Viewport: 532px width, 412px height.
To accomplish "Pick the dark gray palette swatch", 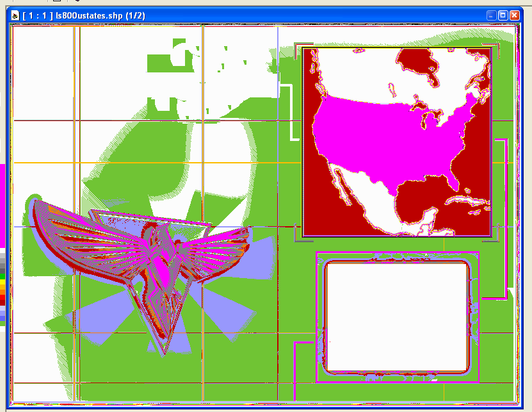I will pyautogui.click(x=2, y=269).
